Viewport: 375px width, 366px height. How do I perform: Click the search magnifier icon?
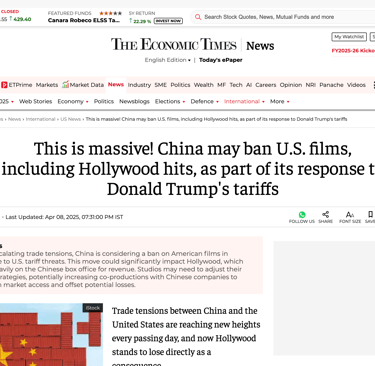click(198, 17)
